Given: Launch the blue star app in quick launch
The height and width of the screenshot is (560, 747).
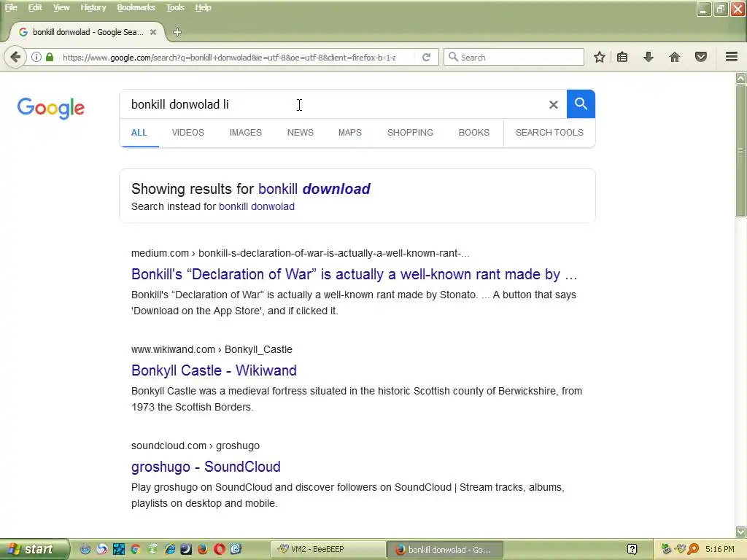Looking at the screenshot, I should tap(119, 549).
